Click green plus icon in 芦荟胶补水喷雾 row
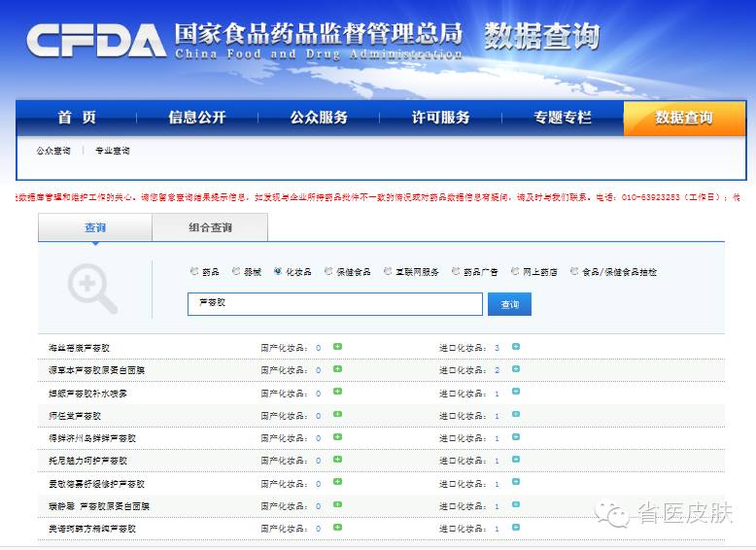This screenshot has height=550, width=756. 337,392
